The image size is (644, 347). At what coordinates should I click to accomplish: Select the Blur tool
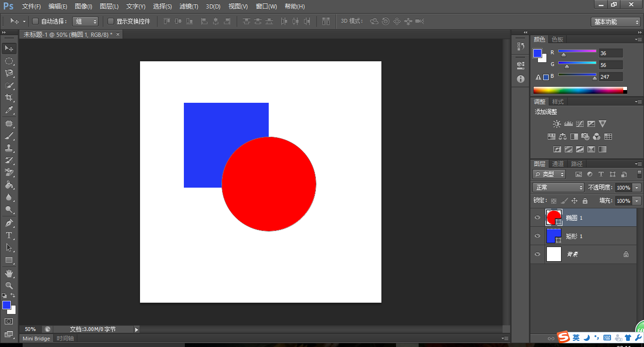coord(9,197)
